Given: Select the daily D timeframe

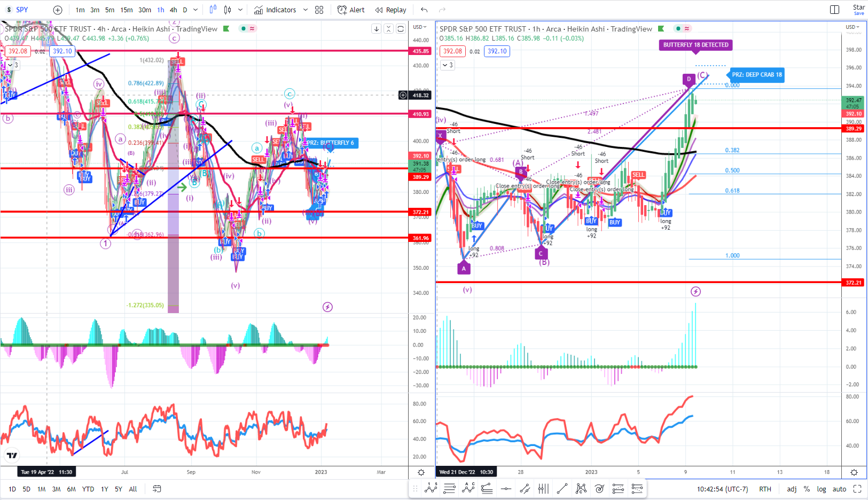Looking at the screenshot, I should pos(185,10).
